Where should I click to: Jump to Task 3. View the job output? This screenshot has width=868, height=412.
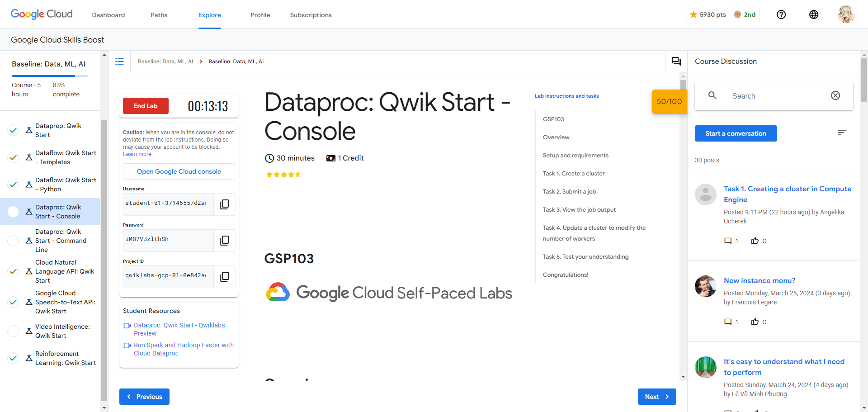point(579,210)
